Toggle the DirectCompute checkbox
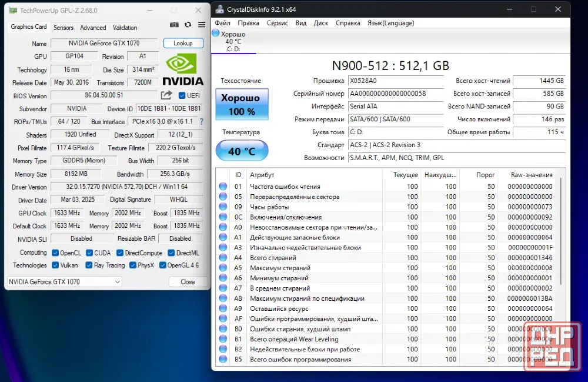This screenshot has width=588, height=382. 120,253
